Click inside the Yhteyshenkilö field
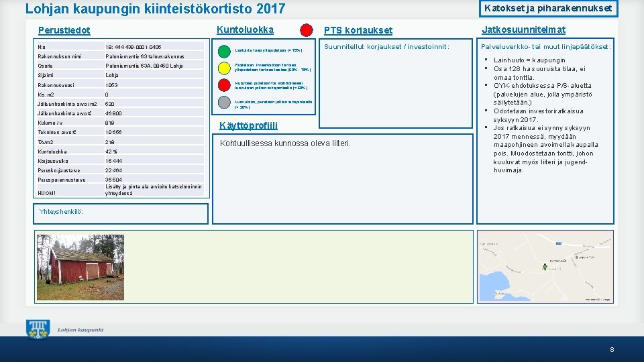The height and width of the screenshot is (362, 644). pyautogui.click(x=121, y=213)
